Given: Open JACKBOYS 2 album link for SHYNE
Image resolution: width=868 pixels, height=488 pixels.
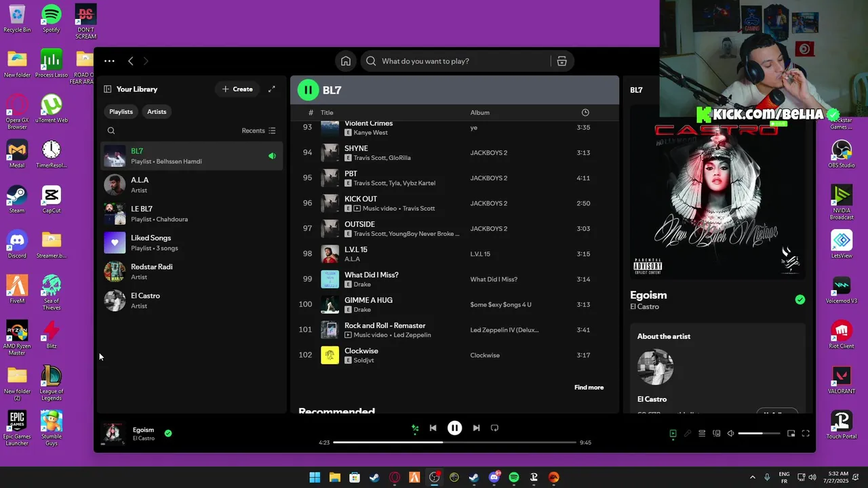Looking at the screenshot, I should point(488,153).
